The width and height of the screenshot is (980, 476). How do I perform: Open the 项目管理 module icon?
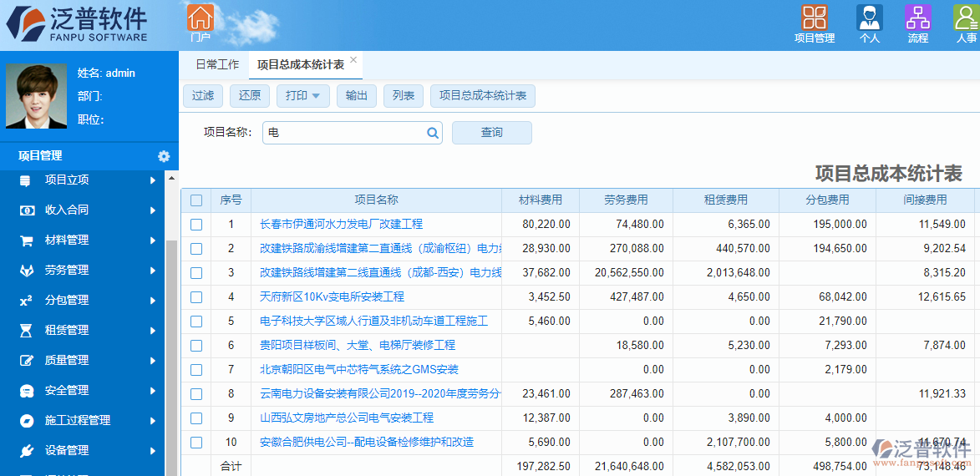814,18
